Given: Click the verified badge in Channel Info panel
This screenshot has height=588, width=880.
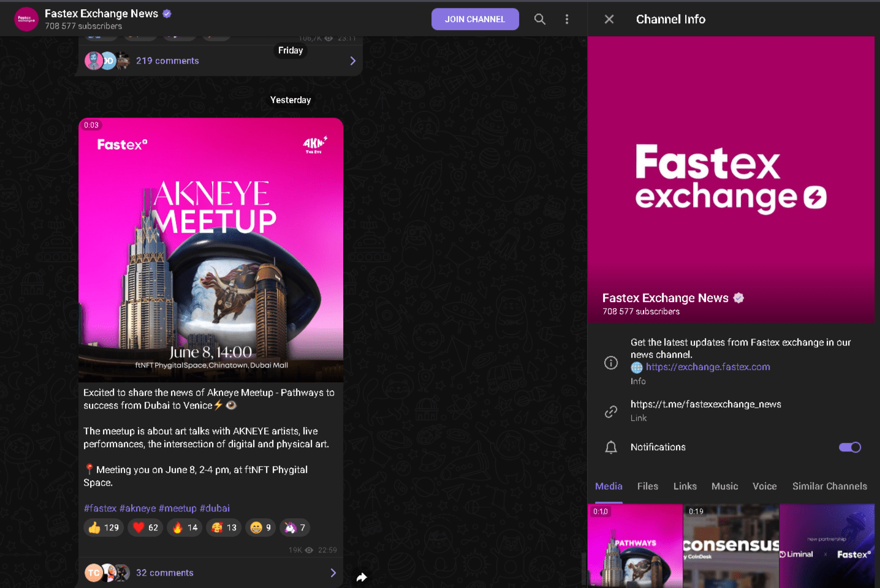Looking at the screenshot, I should [x=738, y=298].
